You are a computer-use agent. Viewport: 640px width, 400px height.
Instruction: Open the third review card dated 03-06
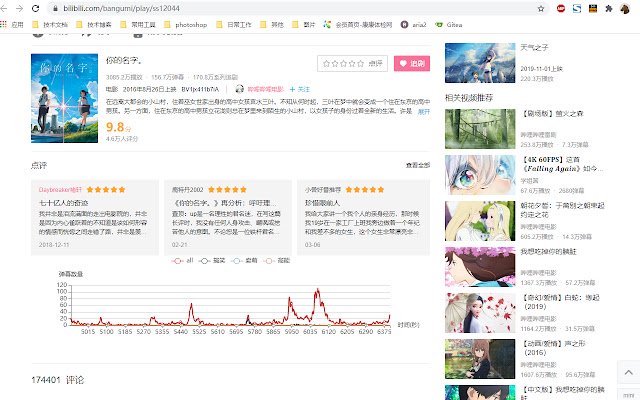(x=363, y=218)
